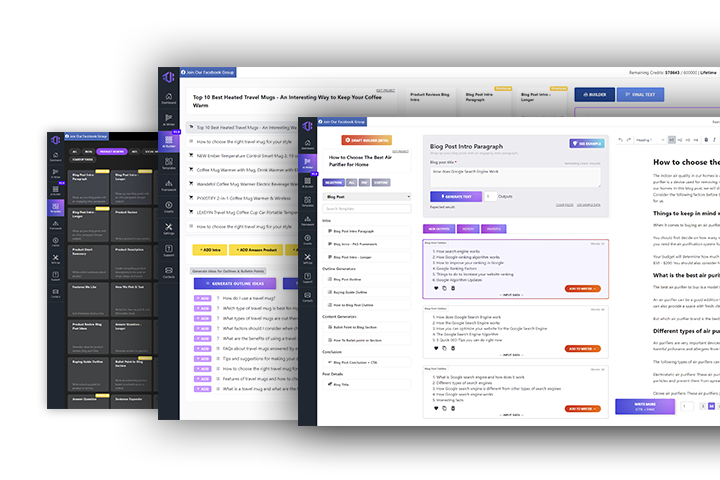Open Dashboard in the dark left window sidebar
Viewport: 720px width, 480px height.
pos(56,157)
